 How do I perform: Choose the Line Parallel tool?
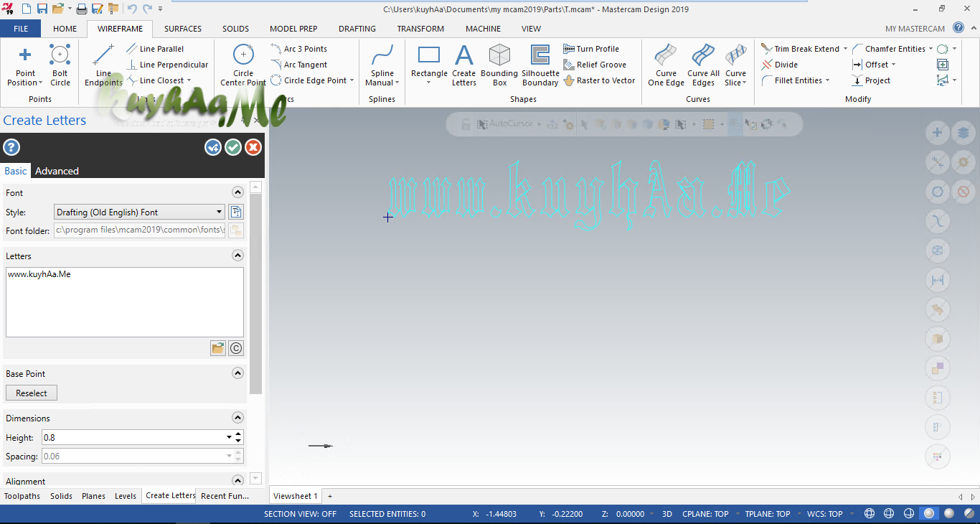155,49
